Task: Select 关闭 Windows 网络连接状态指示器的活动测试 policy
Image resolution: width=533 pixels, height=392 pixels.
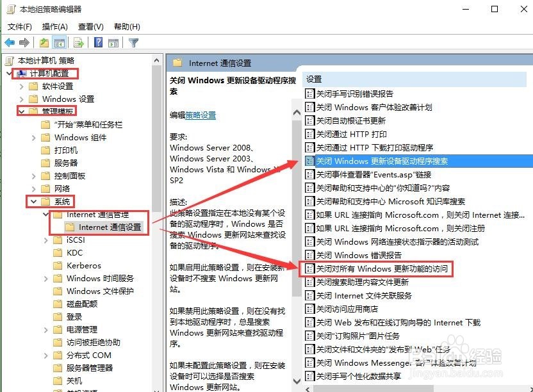Action: (x=397, y=241)
